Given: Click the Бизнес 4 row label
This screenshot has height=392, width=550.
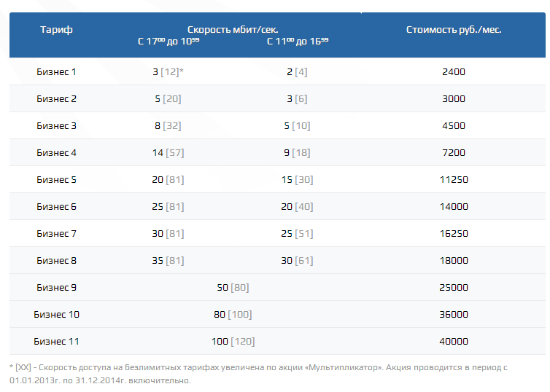Looking at the screenshot, I should pos(56,152).
